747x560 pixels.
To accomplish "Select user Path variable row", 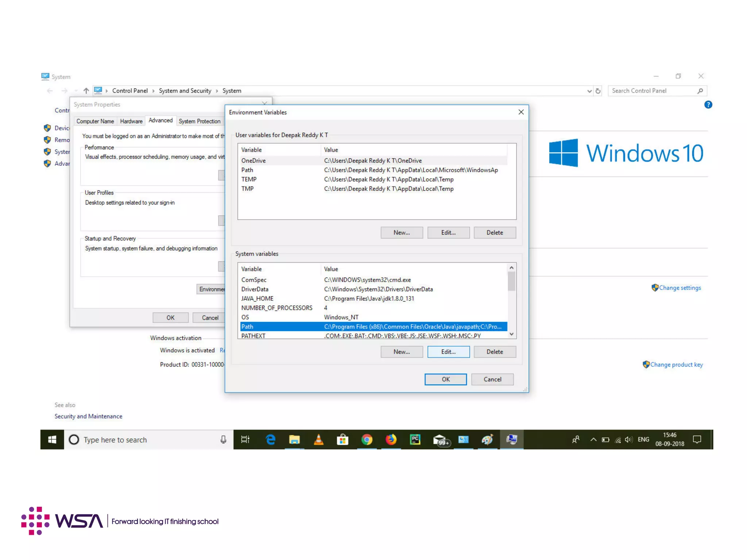I will click(x=373, y=170).
